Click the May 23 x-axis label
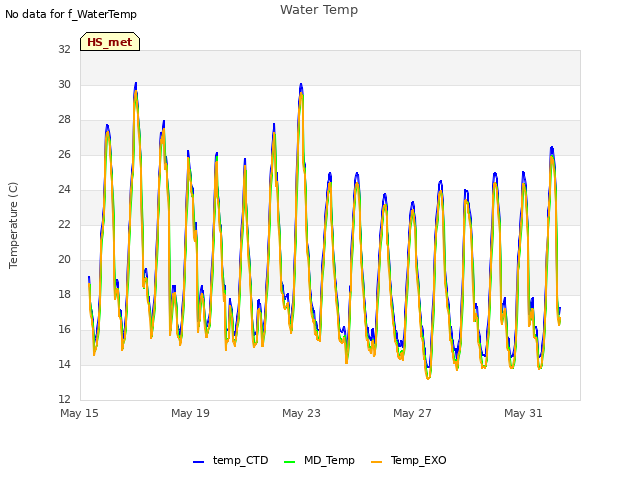Screen dimensions: 640x480 tap(301, 413)
